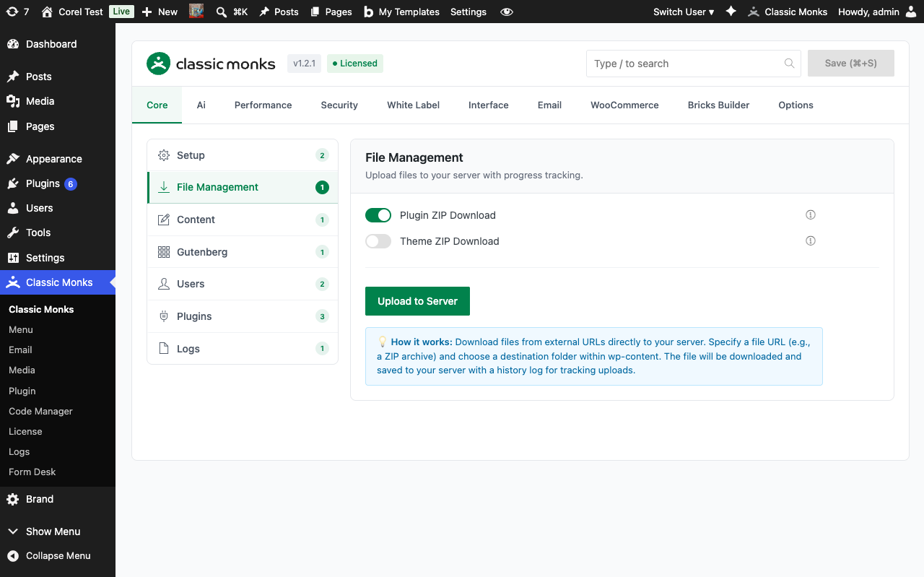The width and height of the screenshot is (924, 577).
Task: Open the Appearance menu
Action: (58, 159)
